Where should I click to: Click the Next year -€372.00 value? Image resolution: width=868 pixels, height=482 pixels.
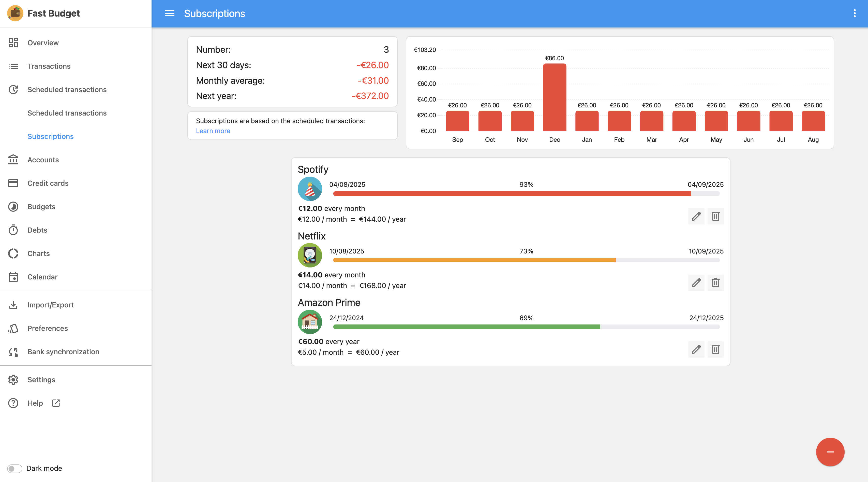tap(370, 96)
